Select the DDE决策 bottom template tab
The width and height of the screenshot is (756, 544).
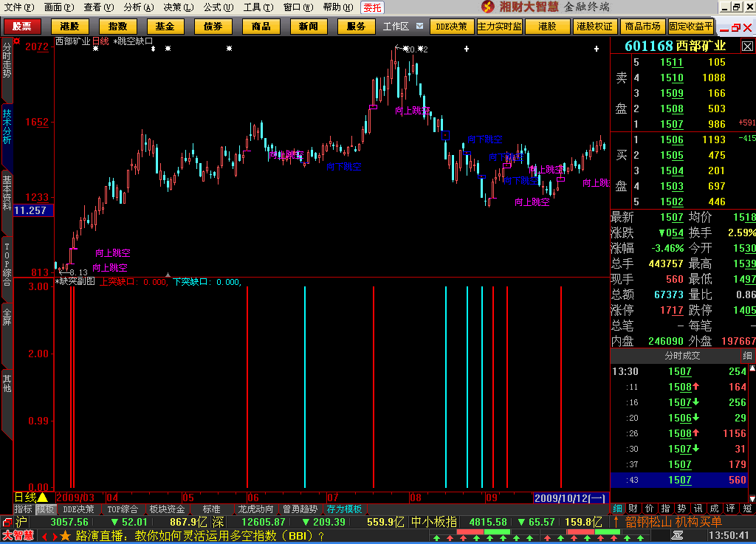click(78, 509)
